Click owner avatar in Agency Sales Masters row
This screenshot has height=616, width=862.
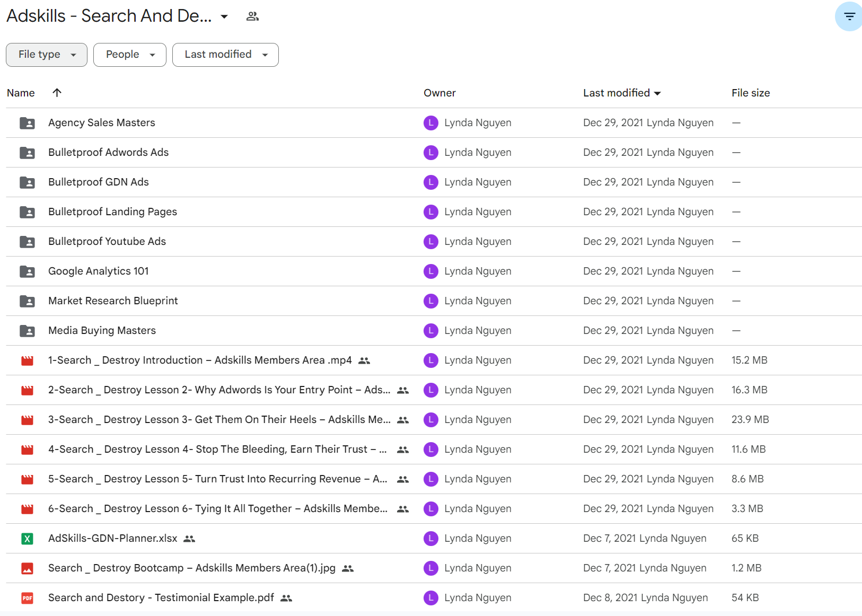coord(431,123)
